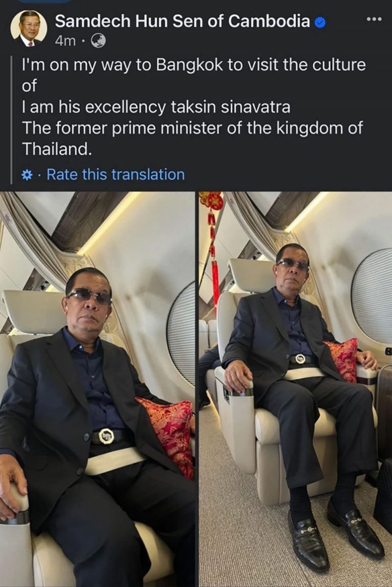
Task: Click the 4m post timestamp
Action: click(65, 41)
